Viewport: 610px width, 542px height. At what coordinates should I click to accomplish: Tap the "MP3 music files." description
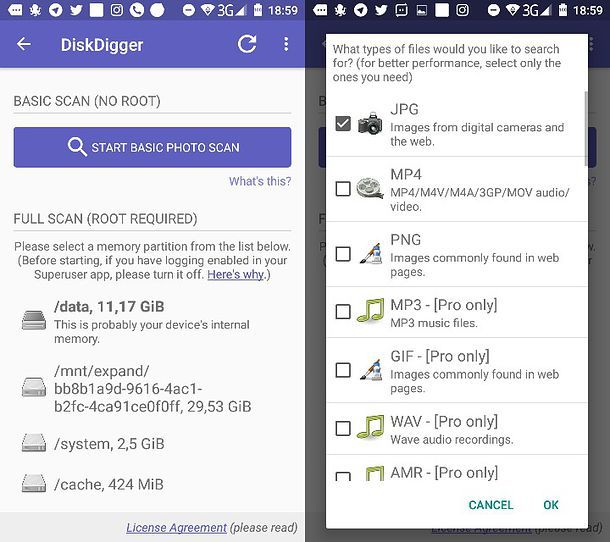(x=434, y=323)
